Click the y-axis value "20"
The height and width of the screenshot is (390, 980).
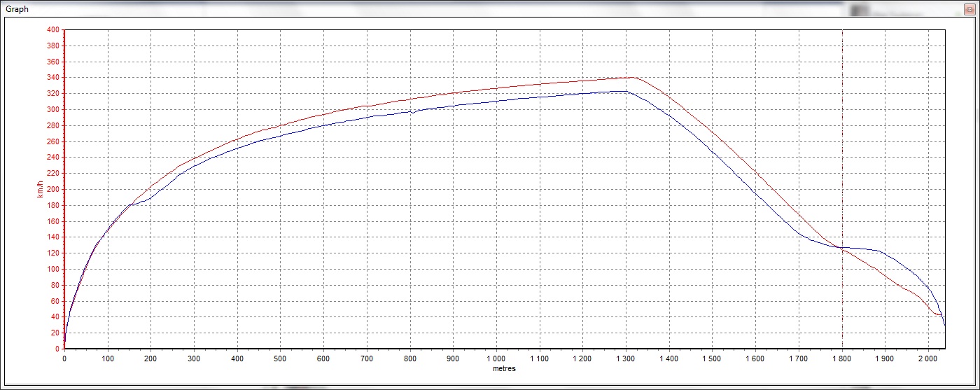point(55,333)
